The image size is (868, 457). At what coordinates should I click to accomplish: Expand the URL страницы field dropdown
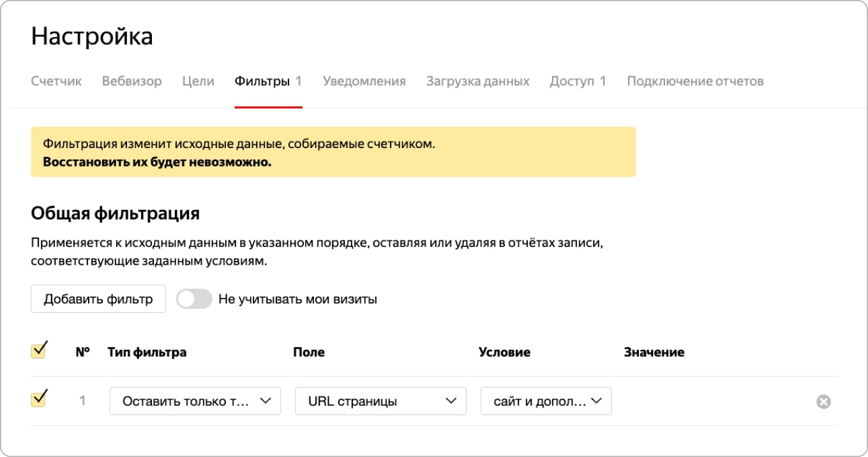[380, 401]
